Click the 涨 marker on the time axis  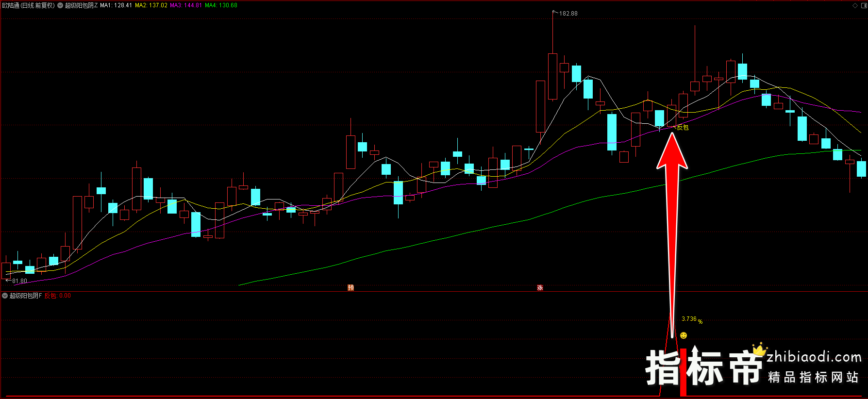click(540, 288)
